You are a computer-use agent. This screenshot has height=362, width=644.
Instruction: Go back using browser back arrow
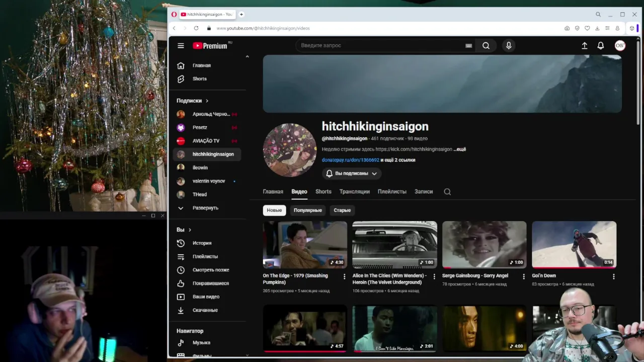(x=174, y=28)
